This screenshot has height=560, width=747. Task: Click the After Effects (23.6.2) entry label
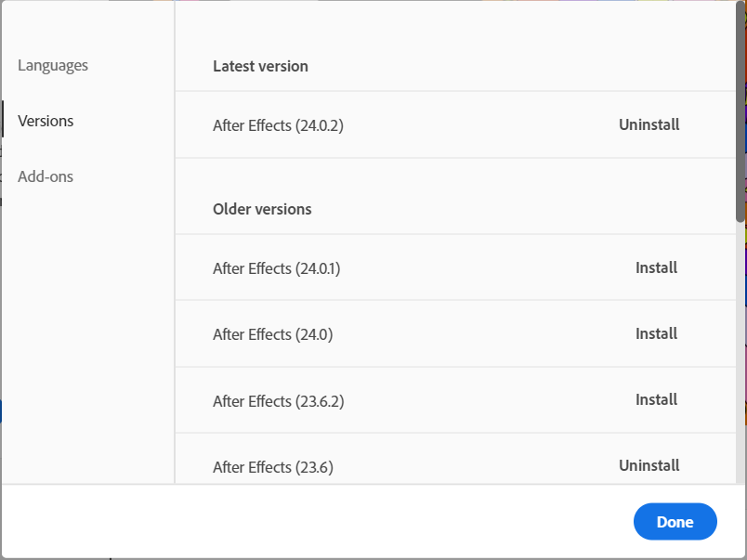coord(278,401)
